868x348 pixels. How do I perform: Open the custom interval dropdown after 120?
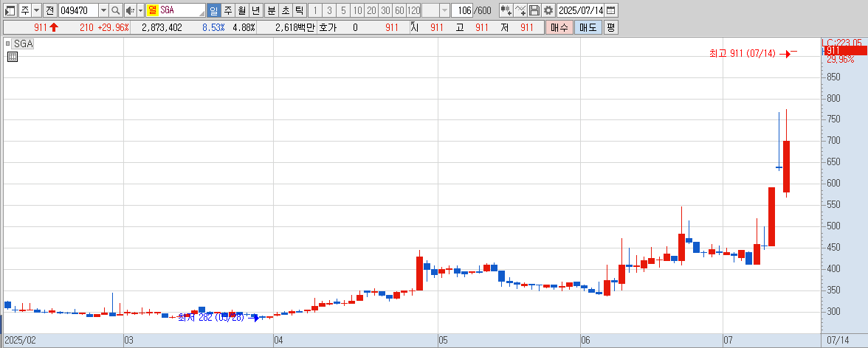pos(444,10)
